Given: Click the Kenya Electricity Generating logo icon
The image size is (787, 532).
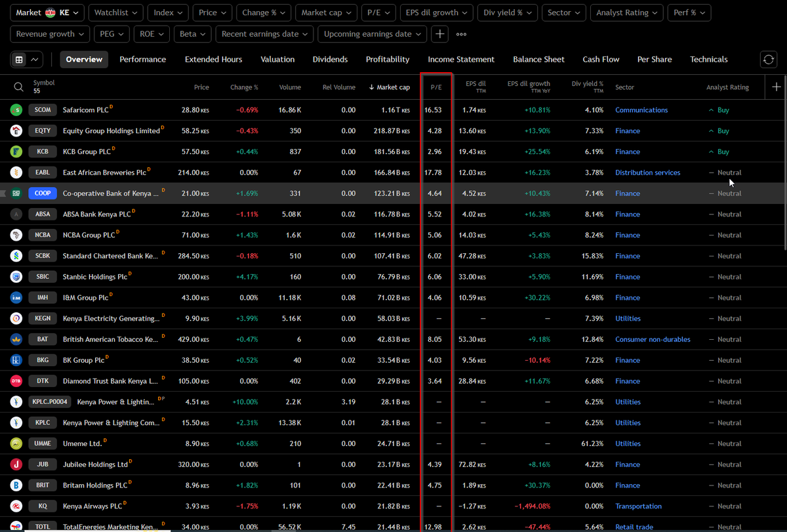Looking at the screenshot, I should coord(16,319).
